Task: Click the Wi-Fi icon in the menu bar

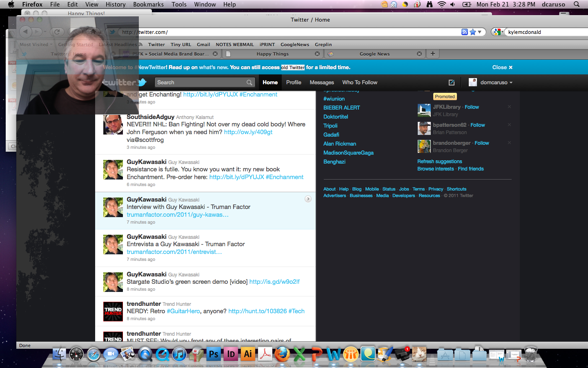Action: tap(441, 4)
